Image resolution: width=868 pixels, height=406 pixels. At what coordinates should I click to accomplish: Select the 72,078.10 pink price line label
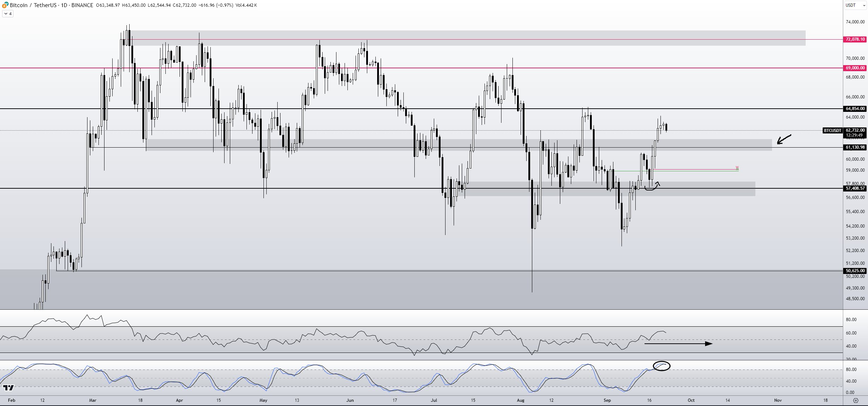(x=855, y=39)
